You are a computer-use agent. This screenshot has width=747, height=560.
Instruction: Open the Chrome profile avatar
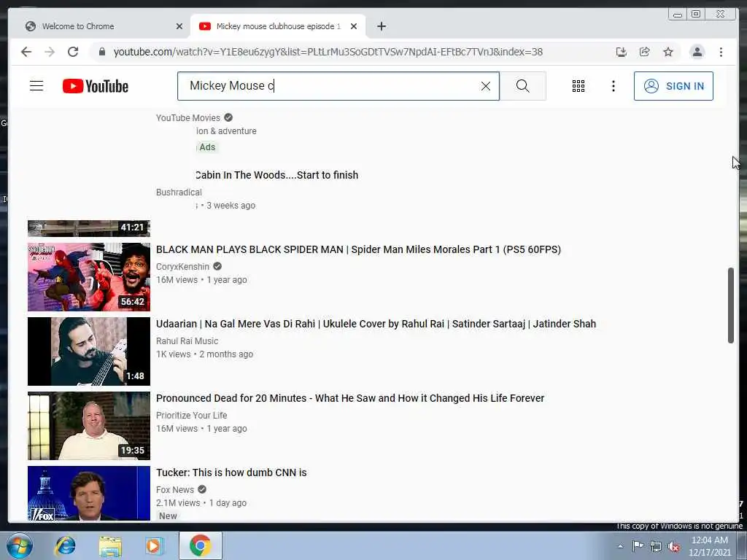click(697, 52)
